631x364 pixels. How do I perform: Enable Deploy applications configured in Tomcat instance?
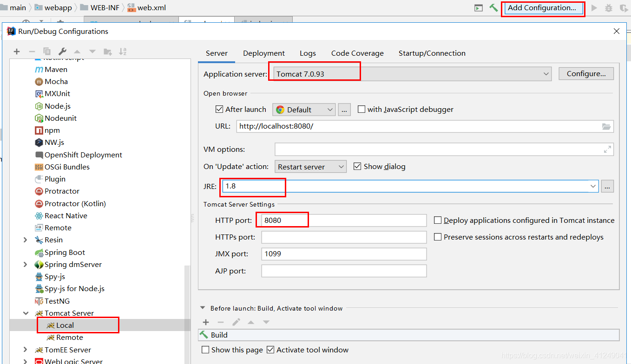438,220
